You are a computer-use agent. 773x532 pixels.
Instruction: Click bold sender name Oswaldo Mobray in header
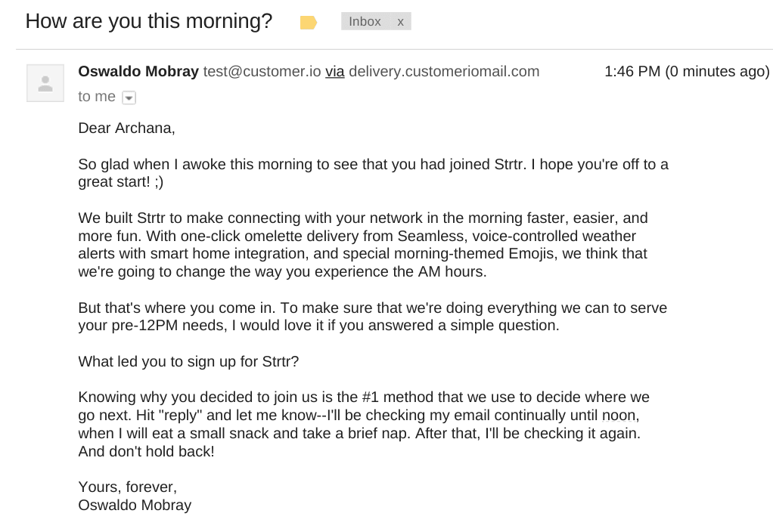click(138, 72)
